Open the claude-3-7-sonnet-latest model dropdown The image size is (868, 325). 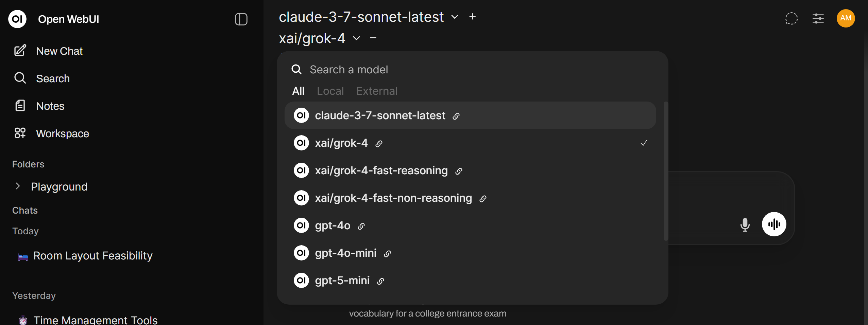pos(455,17)
